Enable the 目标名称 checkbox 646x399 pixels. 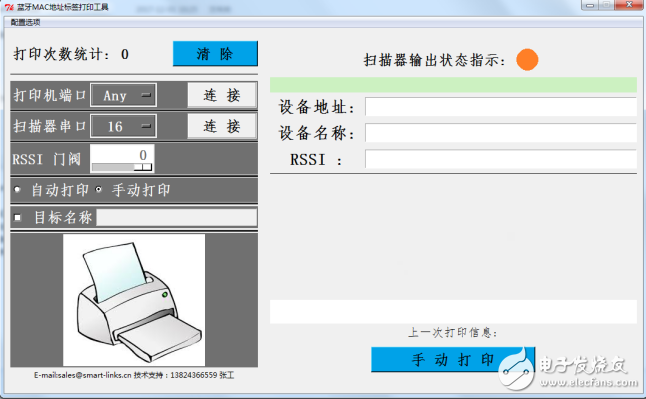17,217
